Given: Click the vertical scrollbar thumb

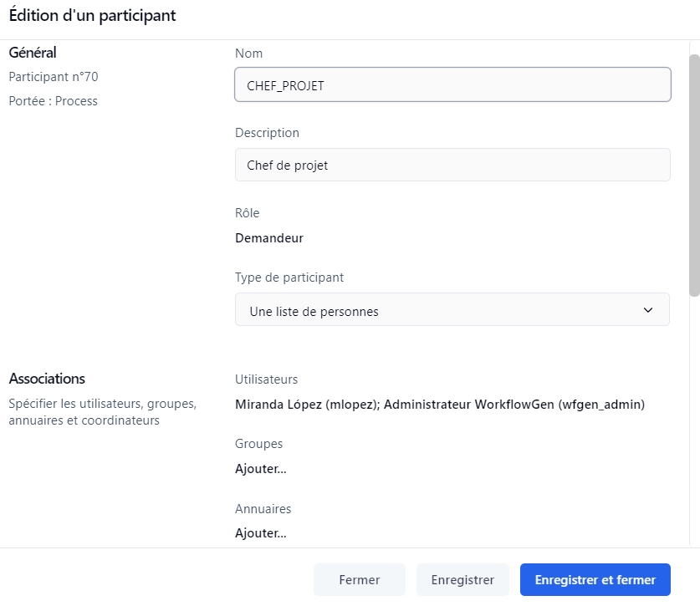Looking at the screenshot, I should pyautogui.click(x=693, y=176).
